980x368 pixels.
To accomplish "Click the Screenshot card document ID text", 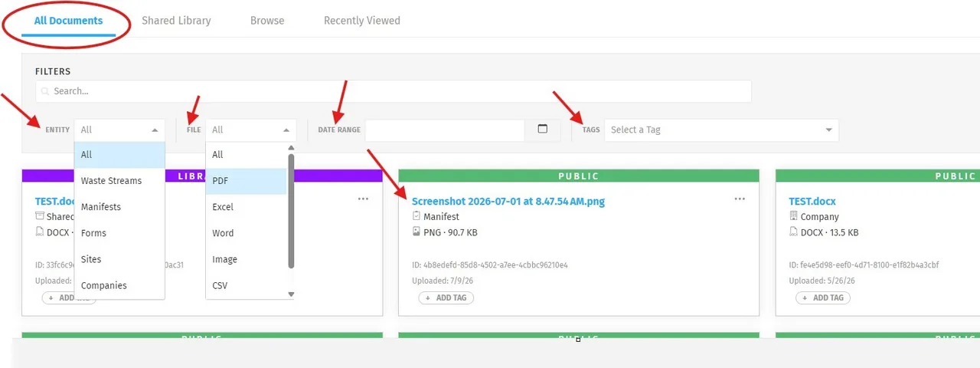I will [490, 265].
